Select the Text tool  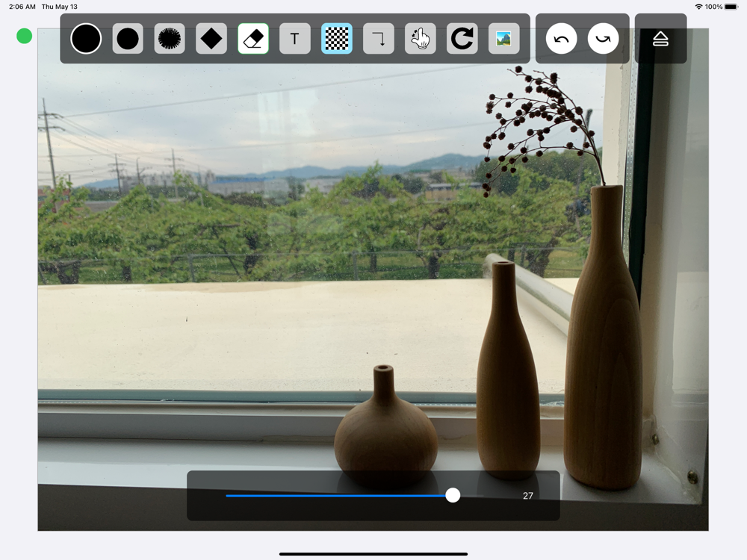coord(295,39)
